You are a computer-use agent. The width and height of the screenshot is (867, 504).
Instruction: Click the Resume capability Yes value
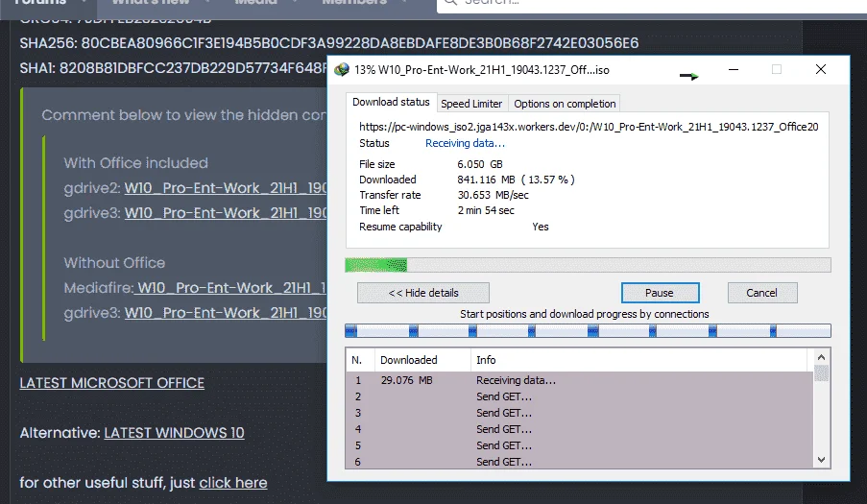(541, 227)
